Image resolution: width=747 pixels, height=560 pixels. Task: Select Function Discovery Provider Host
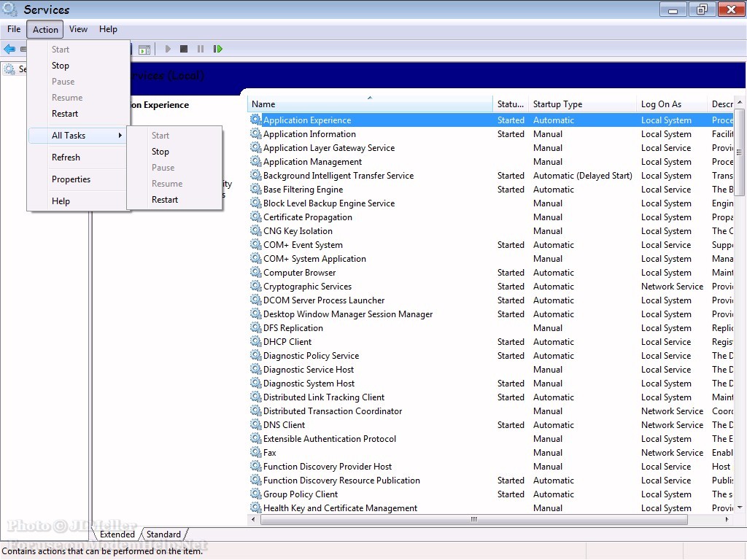click(491, 466)
